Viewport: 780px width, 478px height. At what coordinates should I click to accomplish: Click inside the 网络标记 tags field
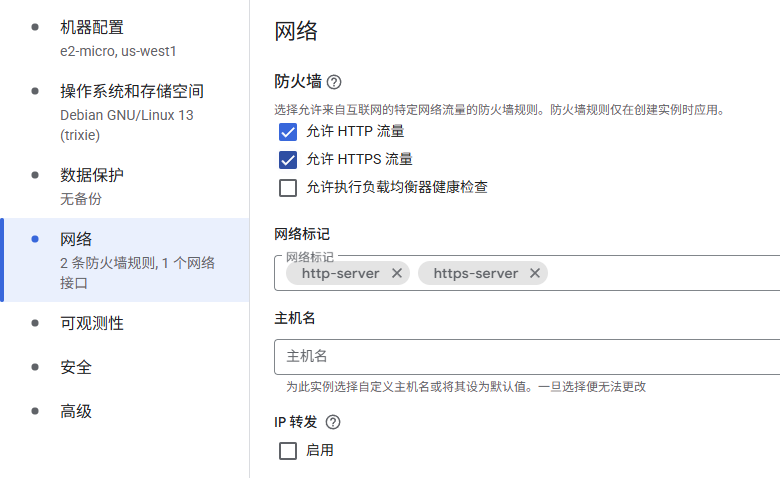pyautogui.click(x=660, y=273)
